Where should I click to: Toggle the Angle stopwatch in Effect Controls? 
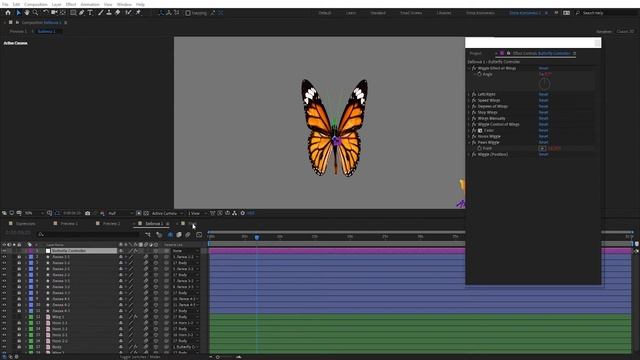pos(479,74)
